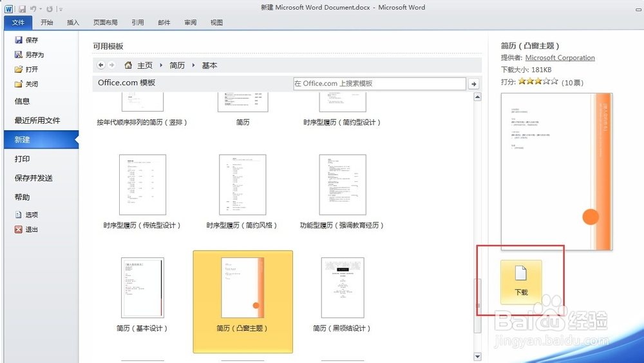Click the Save icon in quick access toolbar

pyautogui.click(x=22, y=8)
